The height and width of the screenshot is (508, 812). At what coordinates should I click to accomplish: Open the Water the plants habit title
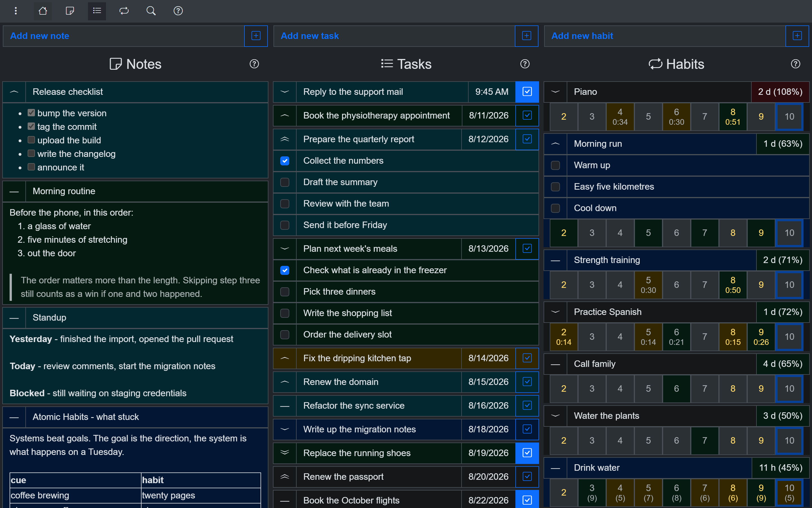point(661,416)
